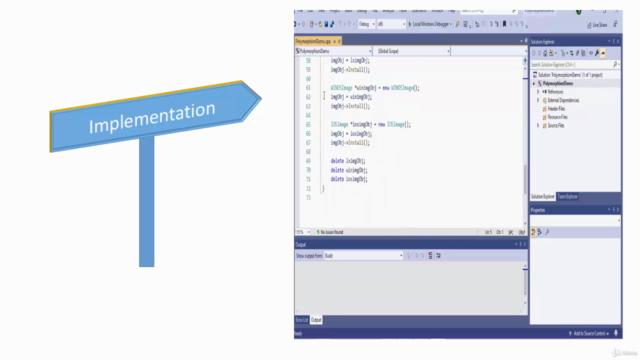
Task: Click the Property Pages wrench in Properties
Action: pos(547,232)
